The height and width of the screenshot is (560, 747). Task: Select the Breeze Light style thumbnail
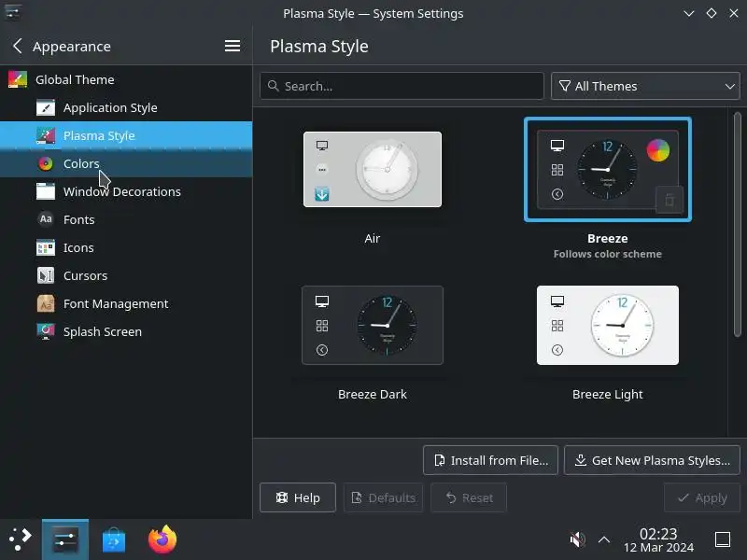click(608, 325)
